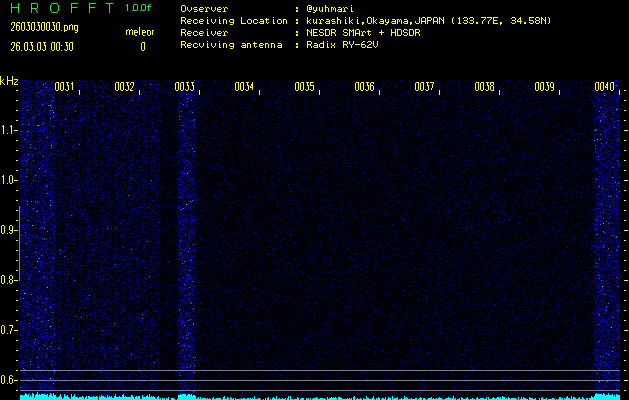Screen dimensions: 629x400
Task: Click the kHz axis unit label
Action: tap(9, 81)
